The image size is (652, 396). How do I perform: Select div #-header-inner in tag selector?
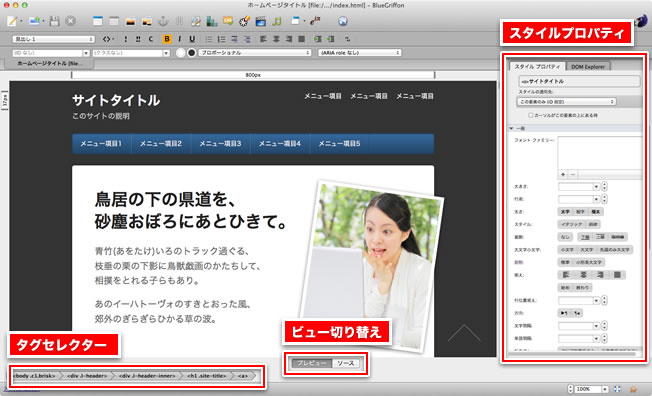(147, 376)
